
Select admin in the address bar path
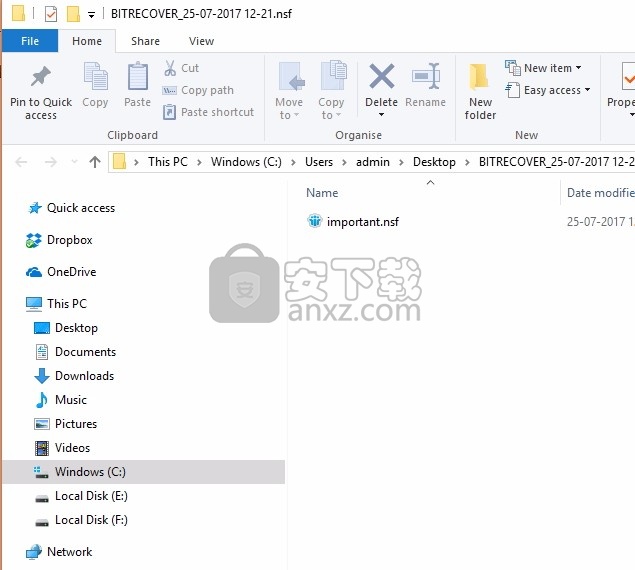[373, 162]
